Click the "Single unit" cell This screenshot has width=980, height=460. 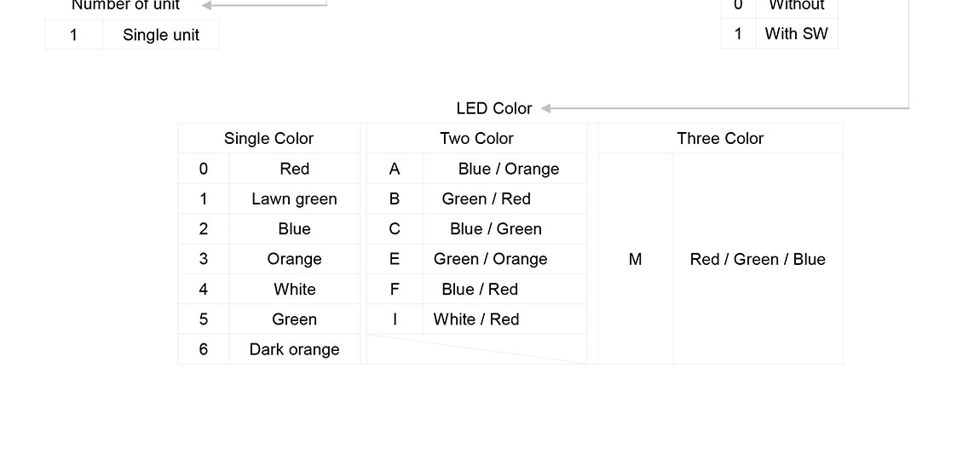(161, 35)
